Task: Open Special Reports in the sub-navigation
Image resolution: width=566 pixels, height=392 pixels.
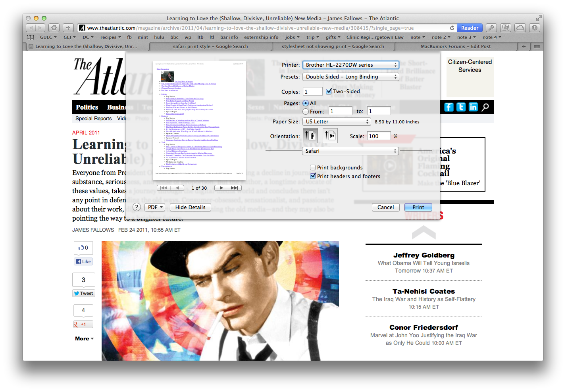Action: tap(94, 118)
